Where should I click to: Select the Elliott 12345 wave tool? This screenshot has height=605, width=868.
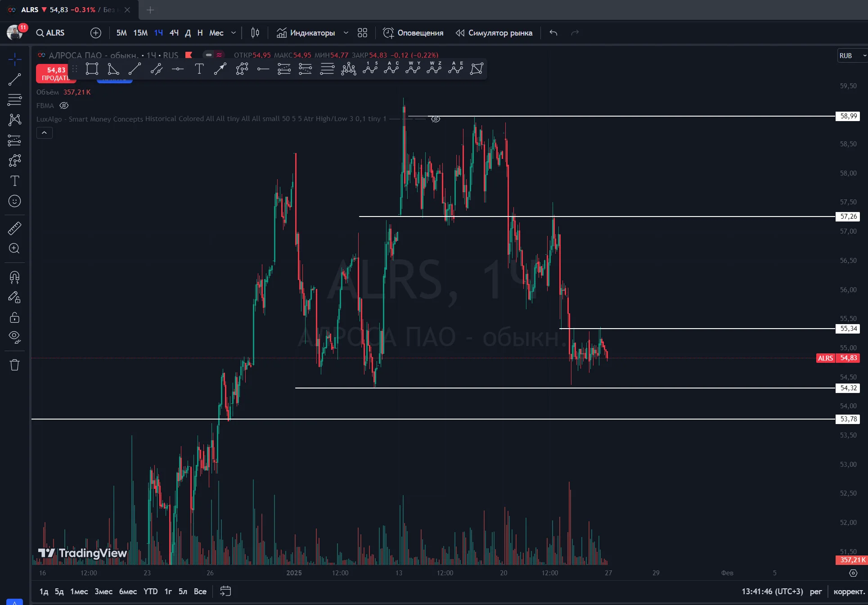pos(370,68)
